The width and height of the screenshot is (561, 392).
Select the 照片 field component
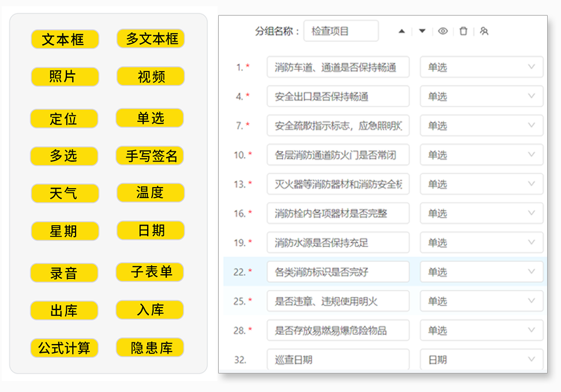pyautogui.click(x=65, y=76)
